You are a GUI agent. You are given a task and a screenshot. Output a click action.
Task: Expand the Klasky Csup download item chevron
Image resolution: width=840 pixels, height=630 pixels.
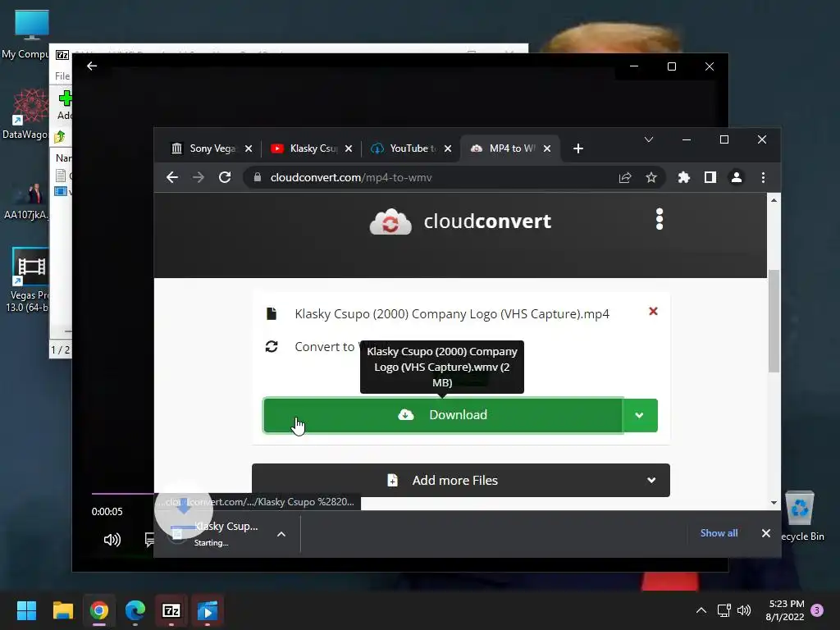(281, 534)
